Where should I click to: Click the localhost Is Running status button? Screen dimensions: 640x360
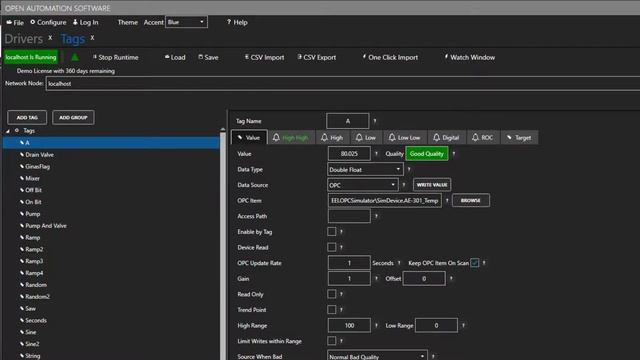point(31,57)
